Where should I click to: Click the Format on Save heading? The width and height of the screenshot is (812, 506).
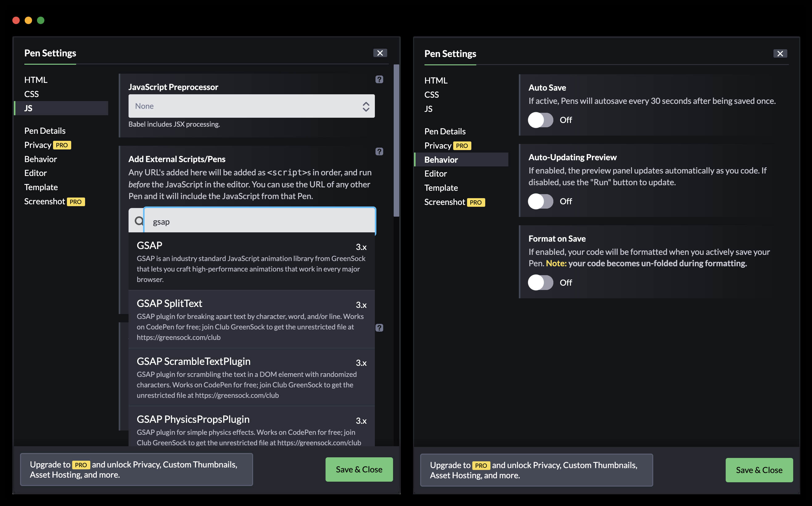click(x=557, y=239)
